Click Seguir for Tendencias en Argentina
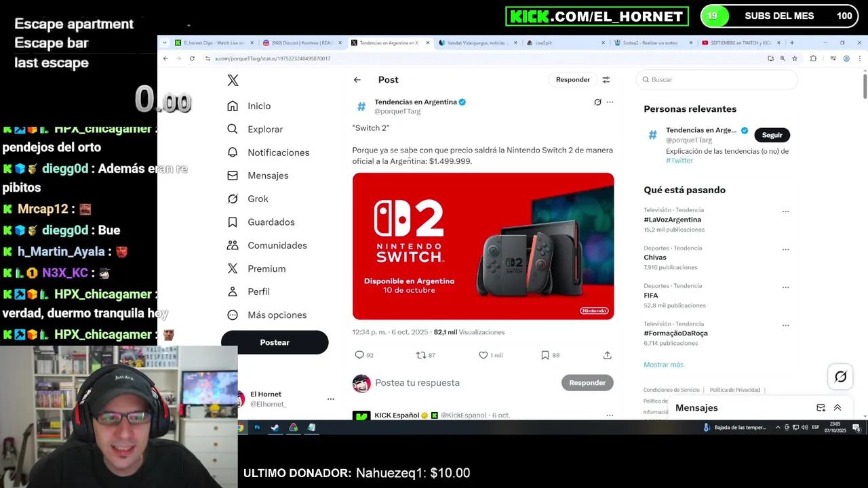868x488 pixels. pos(772,135)
